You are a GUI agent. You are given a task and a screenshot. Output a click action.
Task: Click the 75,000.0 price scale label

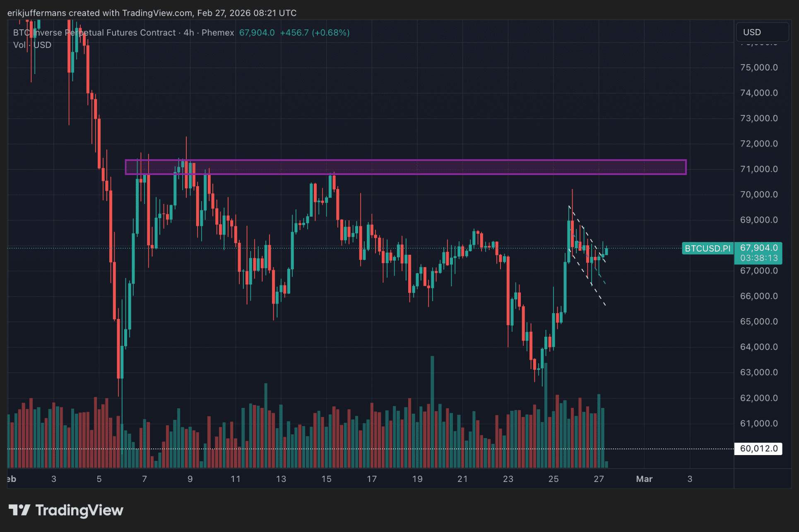point(758,67)
